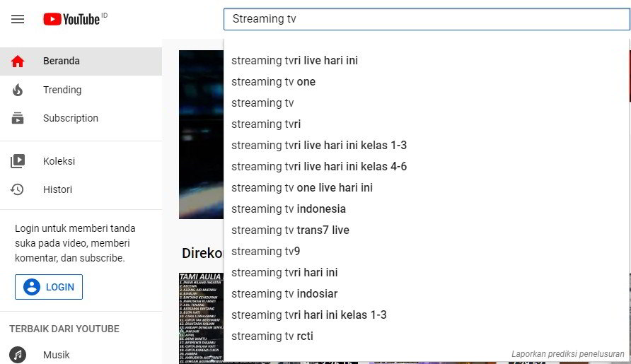Select "streaming tv indosiar" suggestion
This screenshot has height=364, width=631.
(x=284, y=294)
